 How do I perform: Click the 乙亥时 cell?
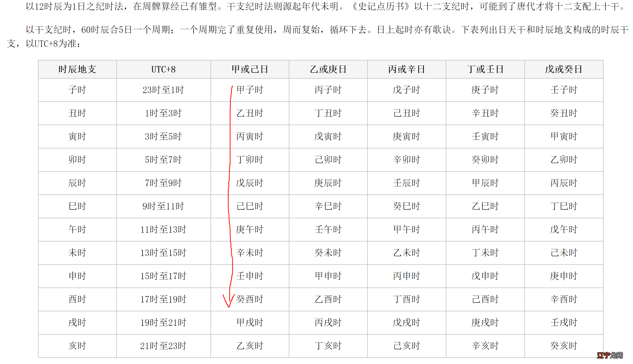[x=250, y=346]
